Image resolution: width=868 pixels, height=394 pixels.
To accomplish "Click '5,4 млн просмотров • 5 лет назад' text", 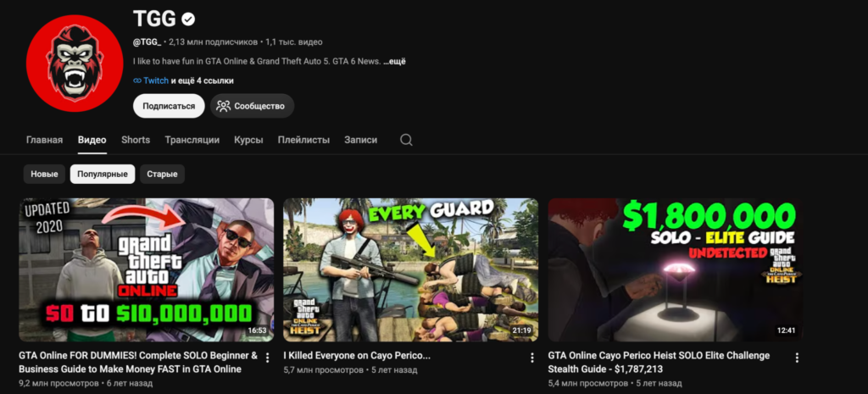I will coord(615,383).
